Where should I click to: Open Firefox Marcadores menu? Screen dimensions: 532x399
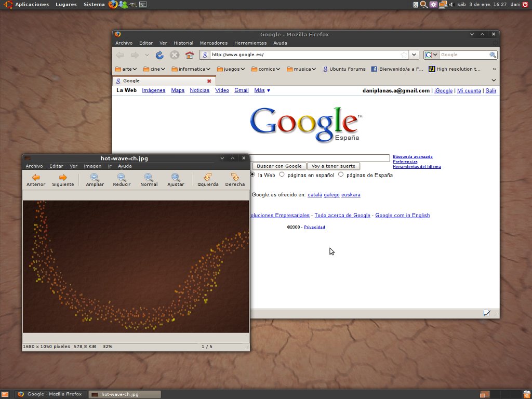point(214,43)
